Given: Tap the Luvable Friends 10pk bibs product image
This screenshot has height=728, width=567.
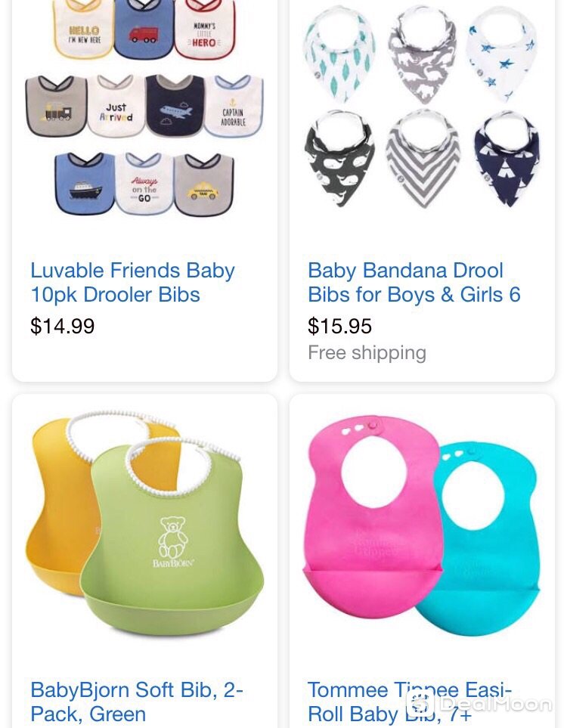Looking at the screenshot, I should click(144, 107).
